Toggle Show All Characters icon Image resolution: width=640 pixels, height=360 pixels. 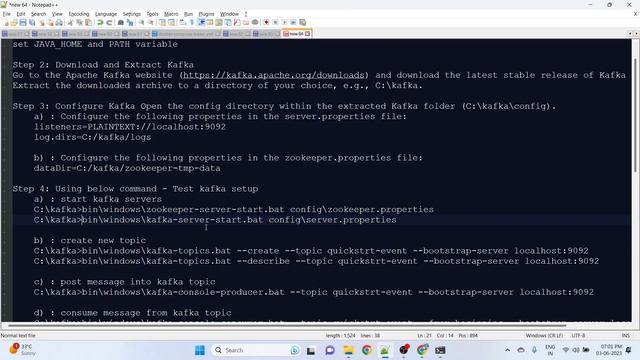coord(191,22)
